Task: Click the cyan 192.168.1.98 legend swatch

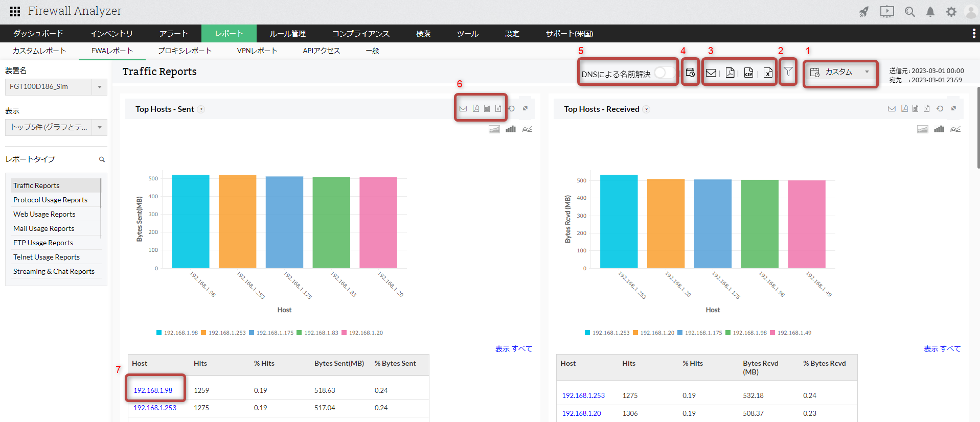Action: 159,333
